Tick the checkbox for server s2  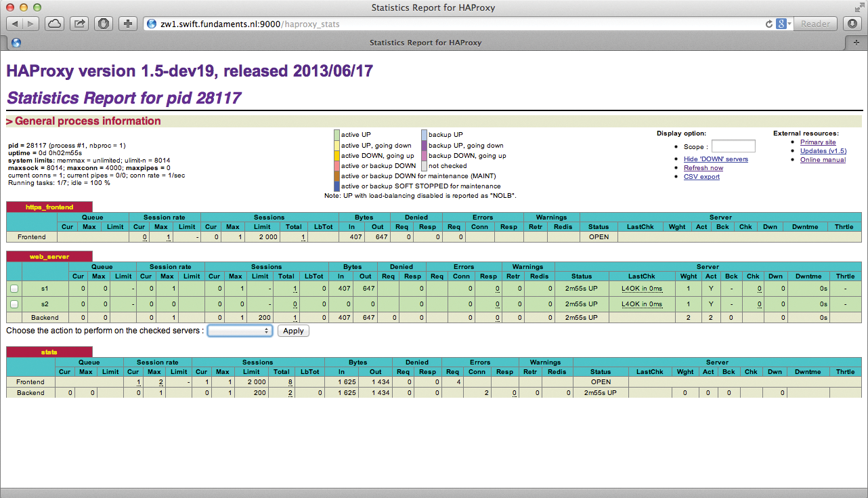(x=14, y=304)
